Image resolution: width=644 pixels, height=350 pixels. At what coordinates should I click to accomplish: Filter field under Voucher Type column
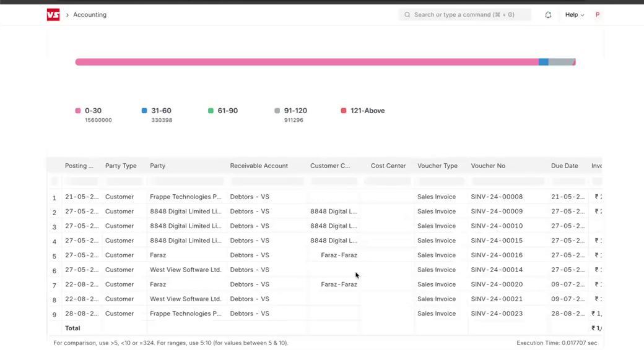click(442, 181)
